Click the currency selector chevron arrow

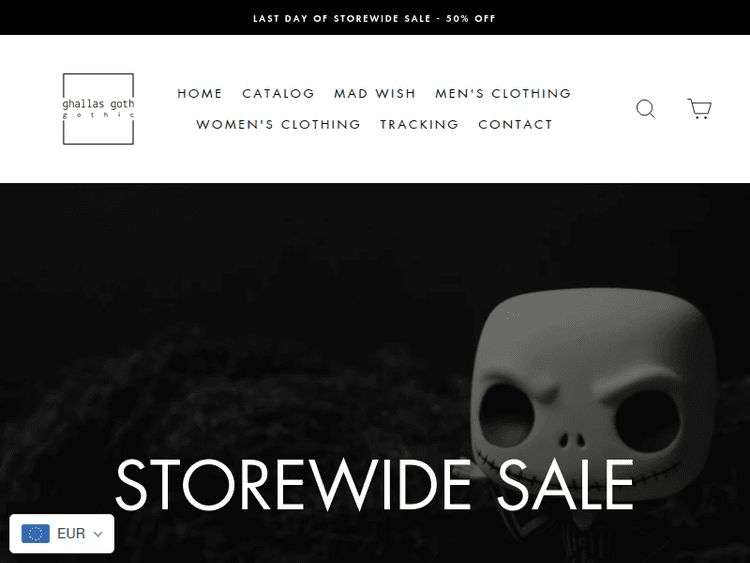98,534
